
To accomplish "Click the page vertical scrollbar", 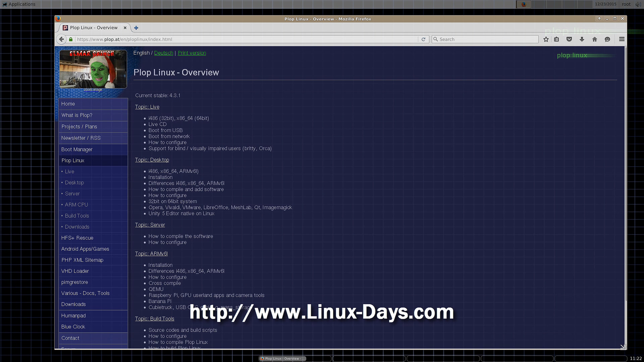I will (x=625, y=174).
